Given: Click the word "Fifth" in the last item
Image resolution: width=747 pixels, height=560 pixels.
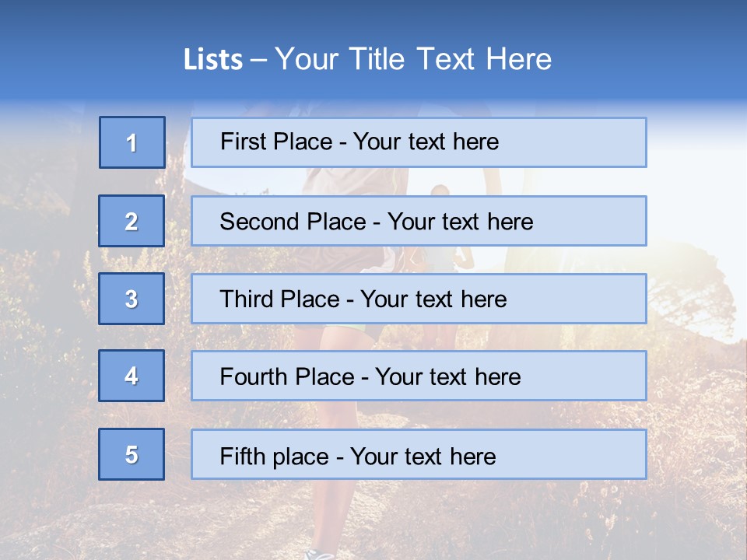Looking at the screenshot, I should point(243,456).
